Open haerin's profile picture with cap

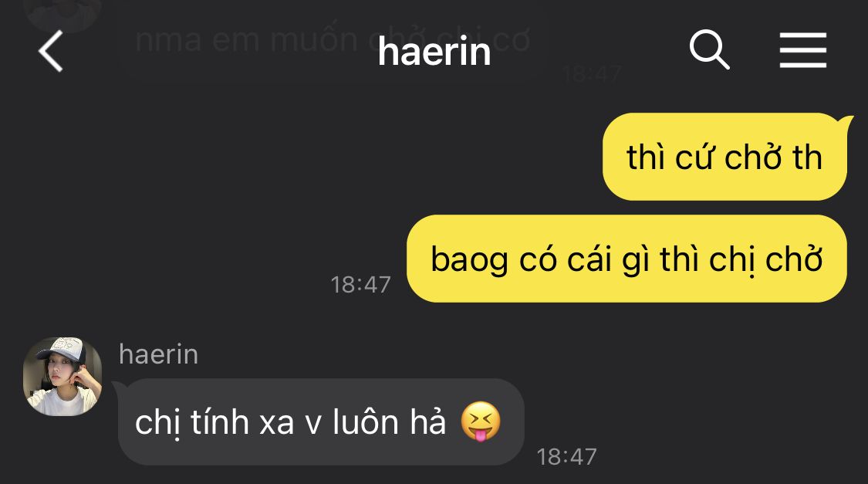[x=62, y=377]
